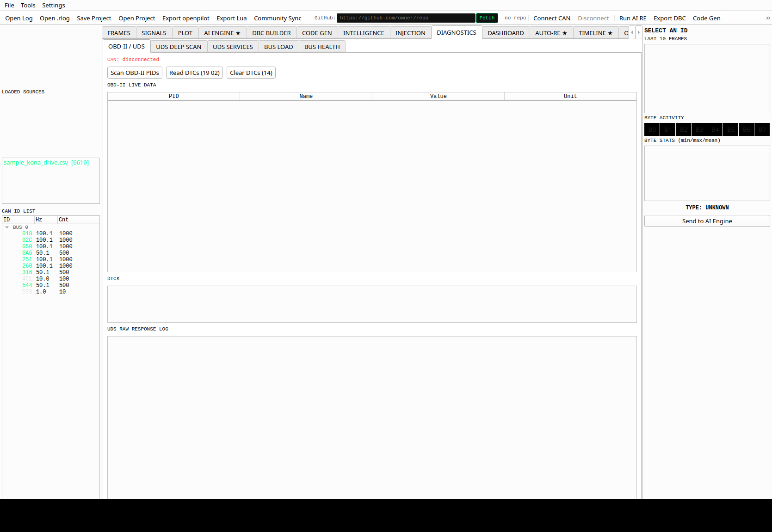Switch to the TIMELINE tab
This screenshot has width=772, height=532.
tap(595, 33)
